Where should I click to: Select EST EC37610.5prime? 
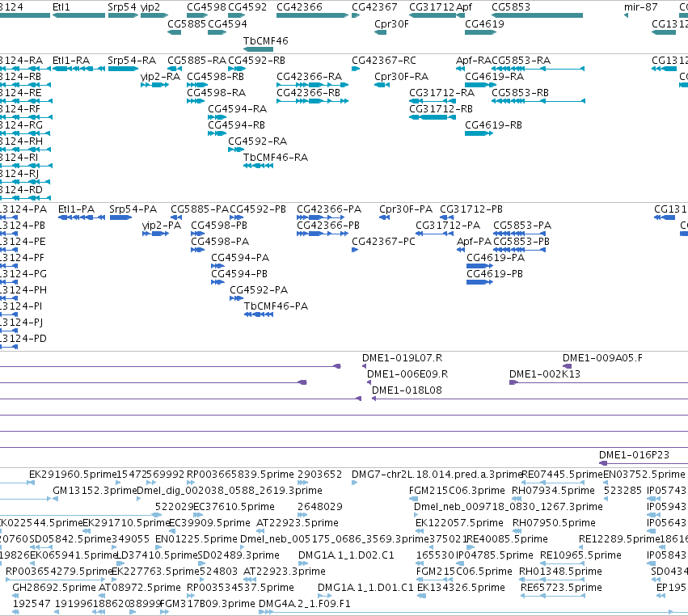point(234,507)
